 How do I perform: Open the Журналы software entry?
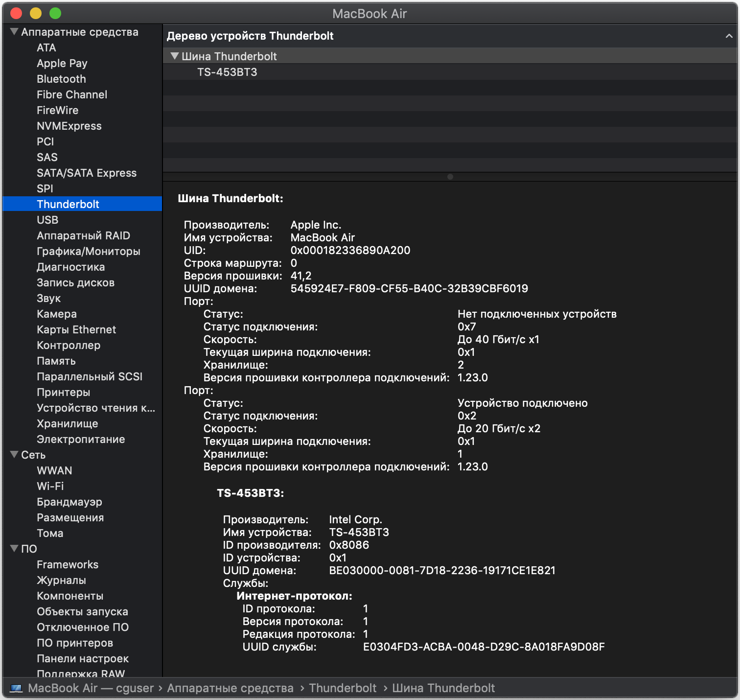61,581
